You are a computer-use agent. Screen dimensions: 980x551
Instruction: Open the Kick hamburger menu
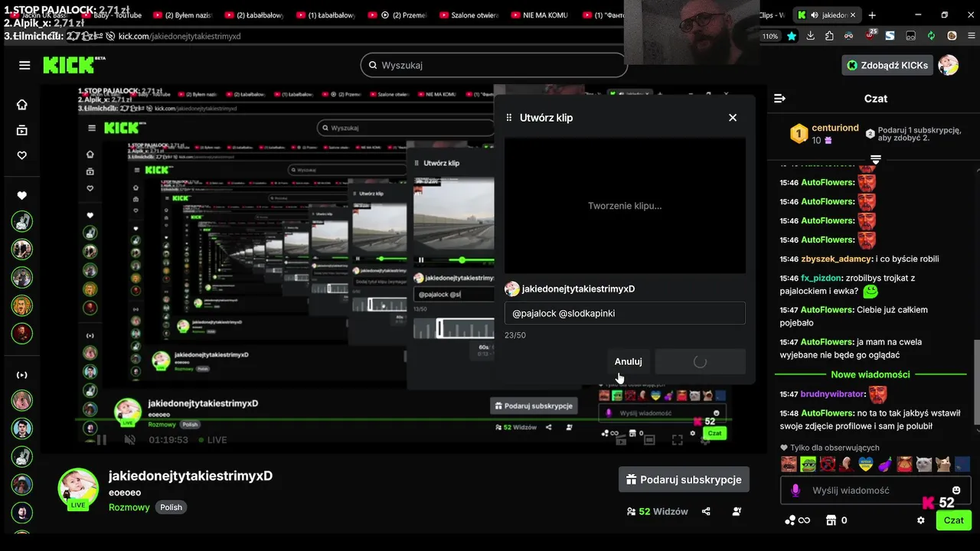coord(24,65)
